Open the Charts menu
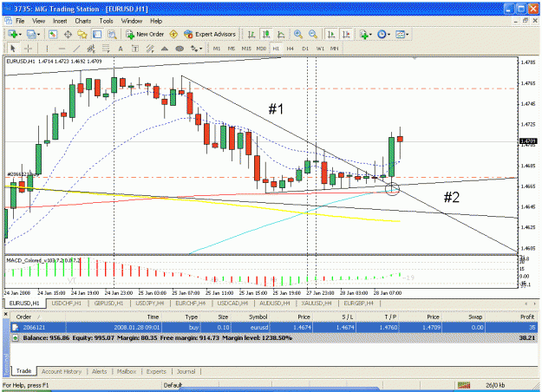Screen dimensions: 542x392 tap(83, 21)
